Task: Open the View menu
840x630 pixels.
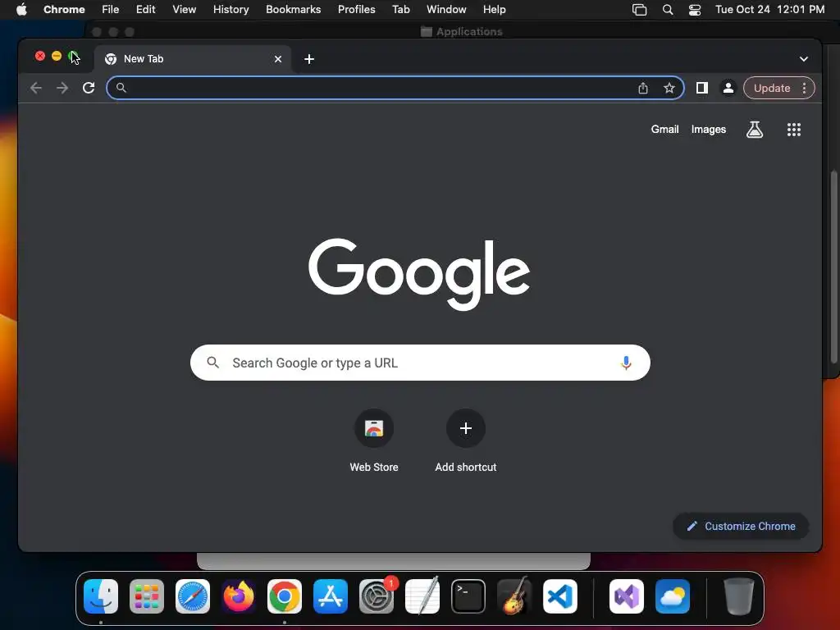Action: pos(184,10)
